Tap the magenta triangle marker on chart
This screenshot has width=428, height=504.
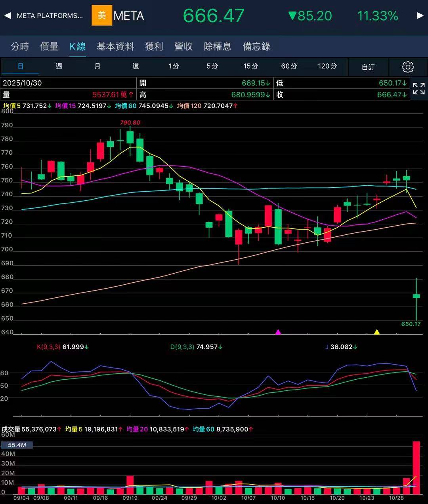coord(278,332)
